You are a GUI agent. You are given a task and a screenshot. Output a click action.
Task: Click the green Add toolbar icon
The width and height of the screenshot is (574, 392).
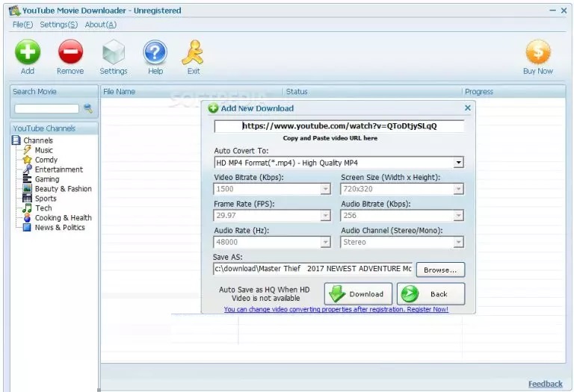tap(28, 52)
